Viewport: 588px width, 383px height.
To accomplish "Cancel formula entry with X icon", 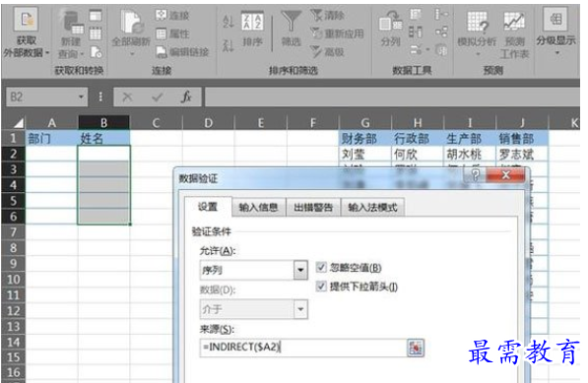I will (x=127, y=97).
